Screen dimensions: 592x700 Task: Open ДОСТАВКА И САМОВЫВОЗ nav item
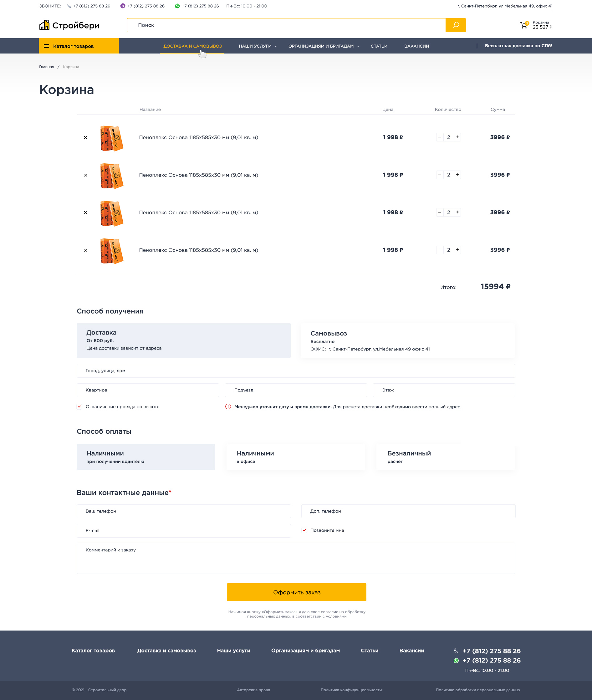[x=192, y=46]
